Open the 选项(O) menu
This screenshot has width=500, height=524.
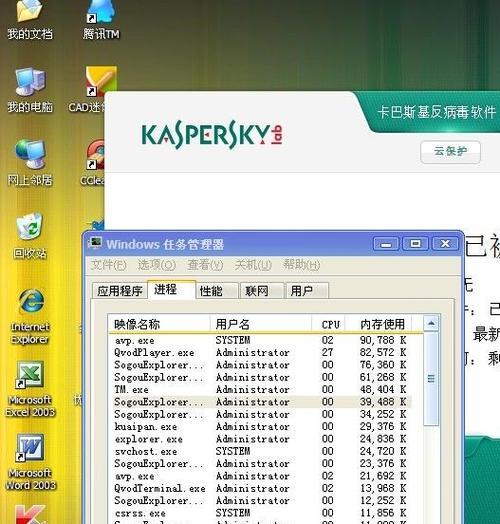point(157,265)
